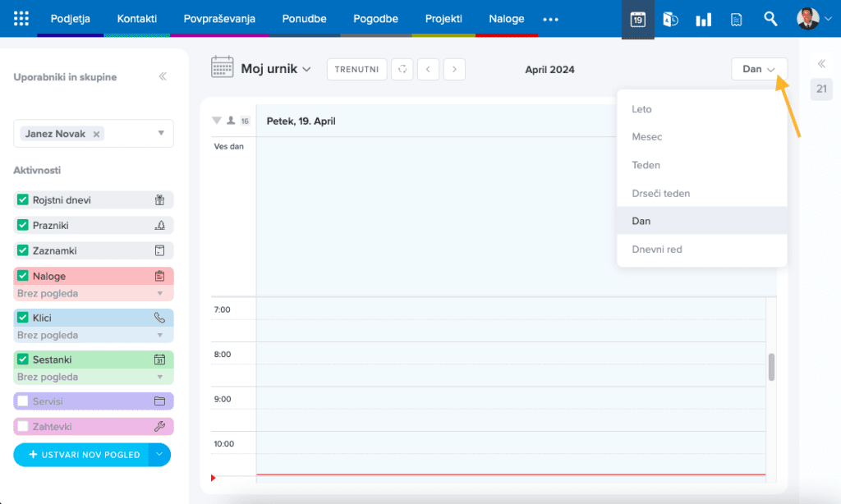Click the TRENUTNI button
The image size is (841, 504).
pos(356,69)
